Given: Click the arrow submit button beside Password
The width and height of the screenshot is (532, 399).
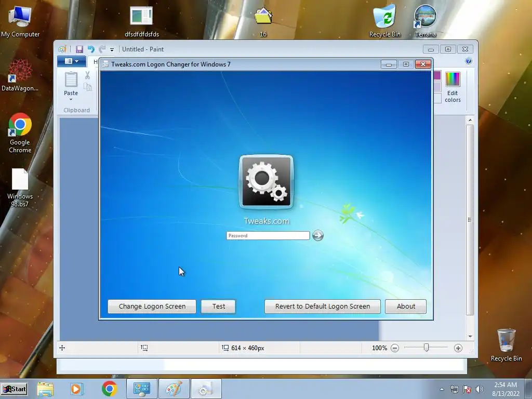Looking at the screenshot, I should 318,235.
